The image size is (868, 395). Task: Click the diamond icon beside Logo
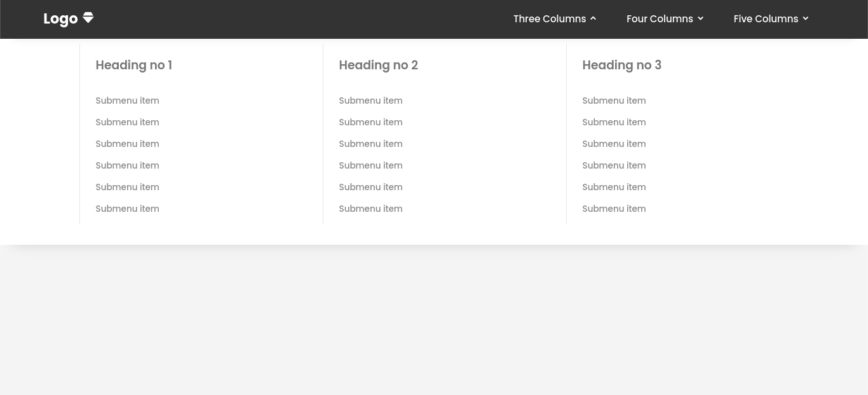click(88, 18)
